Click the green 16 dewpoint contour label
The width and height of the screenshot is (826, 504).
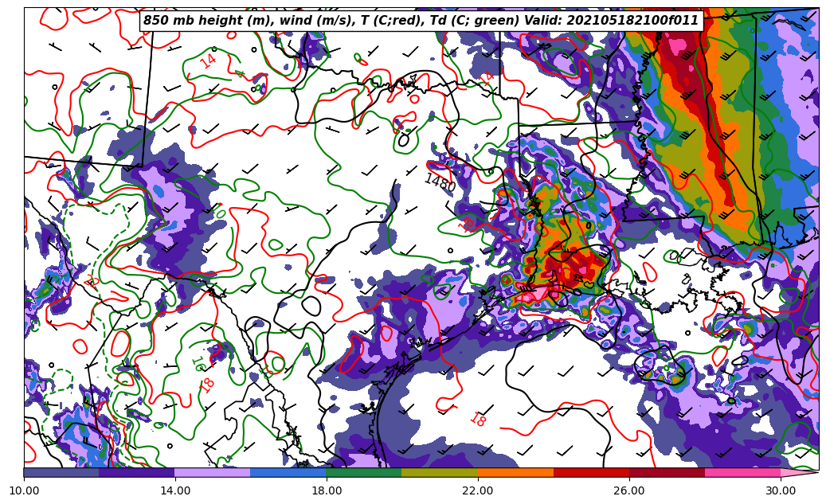pyautogui.click(x=197, y=365)
